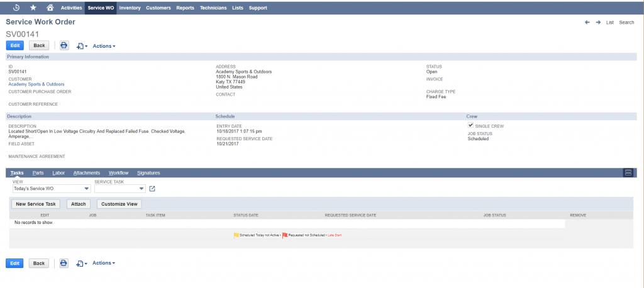Expand the top Actions dropdown

[104, 46]
